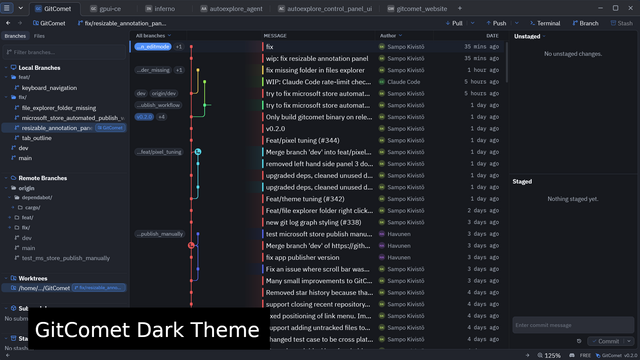Go back with the left arrow
The width and height of the screenshot is (640, 360).
tap(8, 23)
